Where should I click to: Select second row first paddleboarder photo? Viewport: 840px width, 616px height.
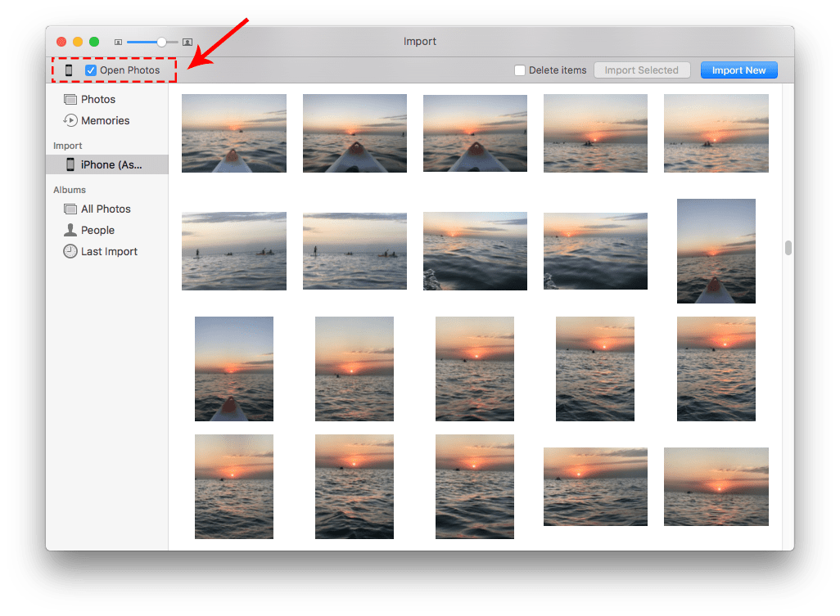point(234,251)
